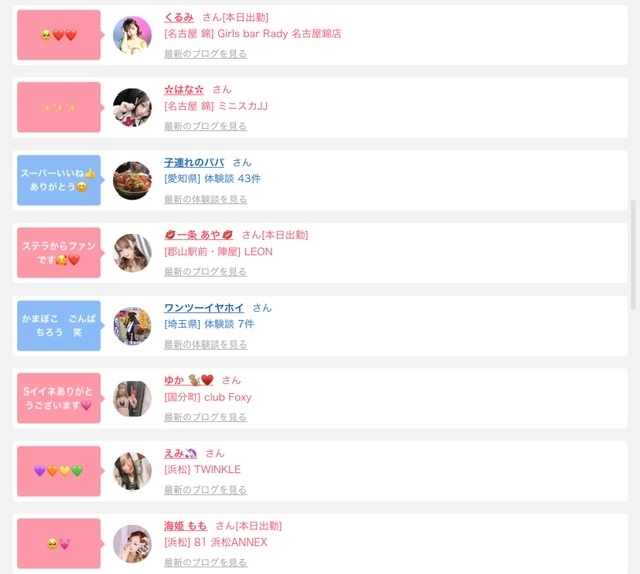Open くるみ's profile avatar

(x=132, y=35)
